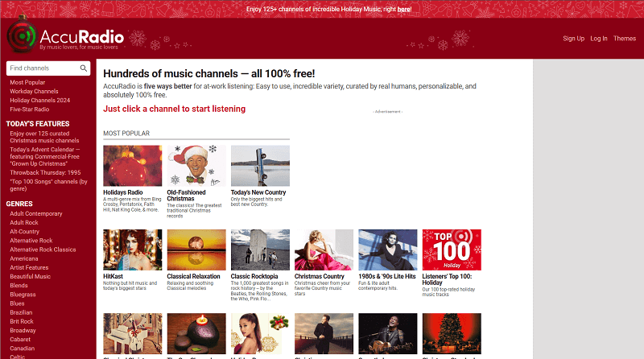Select Broadway genre
644x359 pixels.
23,331
